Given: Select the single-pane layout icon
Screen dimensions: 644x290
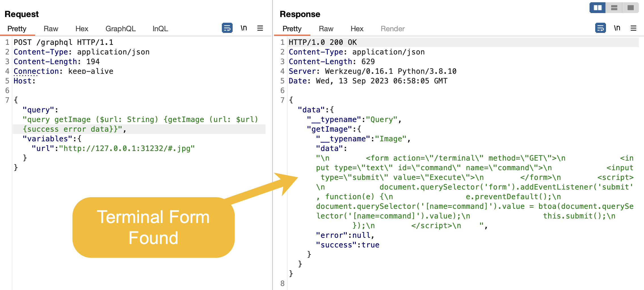Looking at the screenshot, I should (630, 8).
